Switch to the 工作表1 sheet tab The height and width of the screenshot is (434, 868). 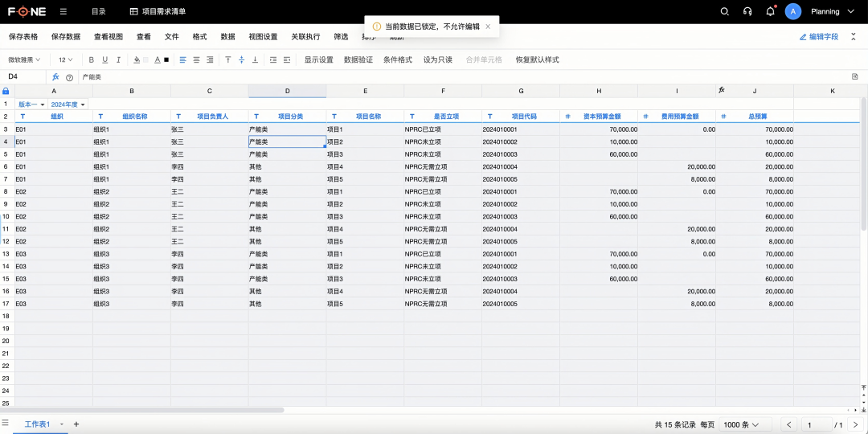38,424
